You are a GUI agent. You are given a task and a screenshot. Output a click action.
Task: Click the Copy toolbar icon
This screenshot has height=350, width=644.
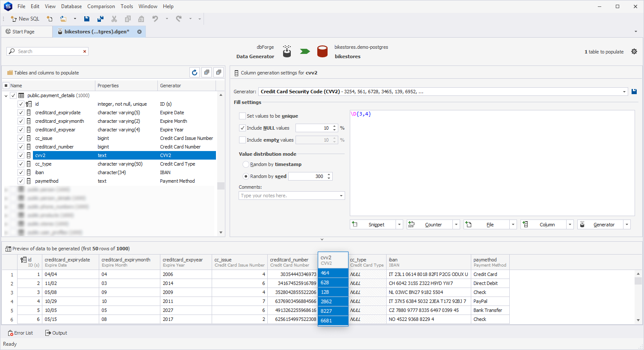(x=127, y=19)
